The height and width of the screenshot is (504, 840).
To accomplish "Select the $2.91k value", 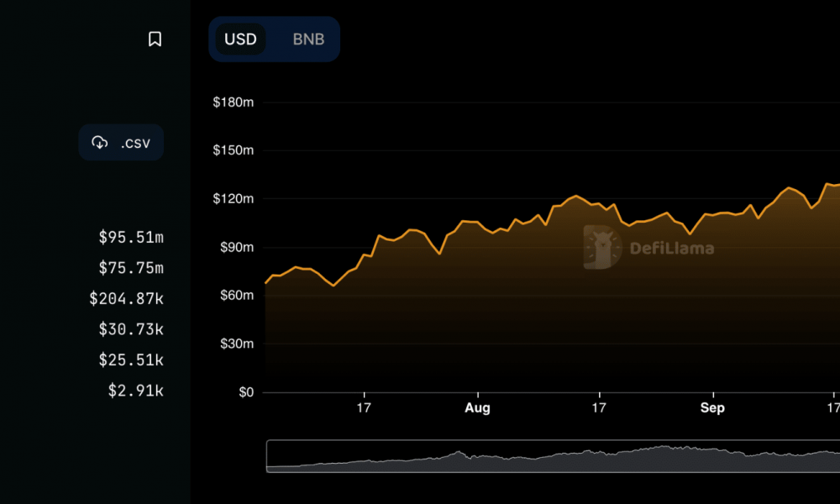I will [x=136, y=391].
